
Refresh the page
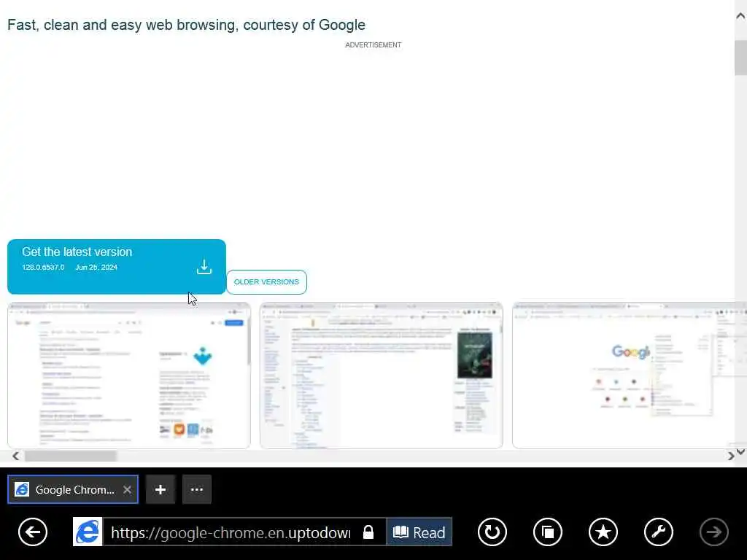[x=492, y=532]
